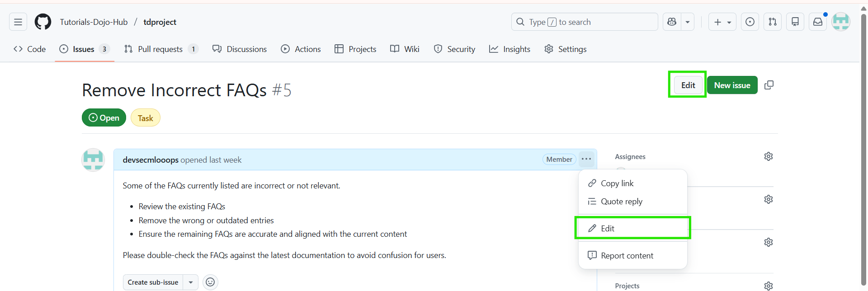Choose Copy link from the comment menu
This screenshot has width=868, height=291.
tap(633, 183)
